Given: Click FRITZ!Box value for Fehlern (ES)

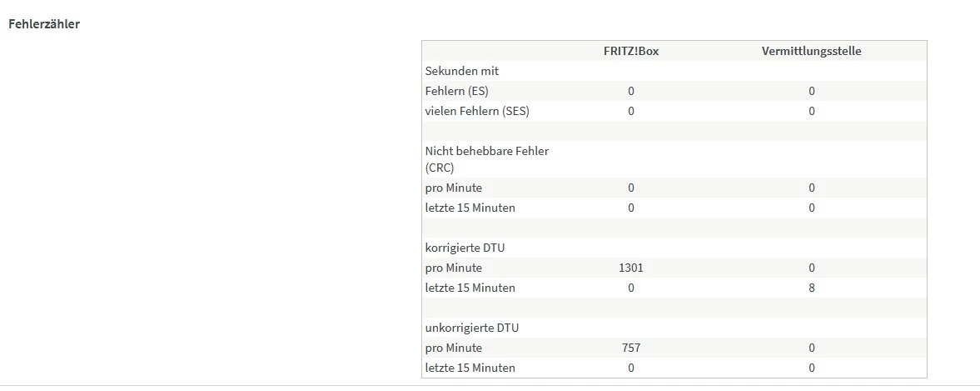Looking at the screenshot, I should 631,91.
